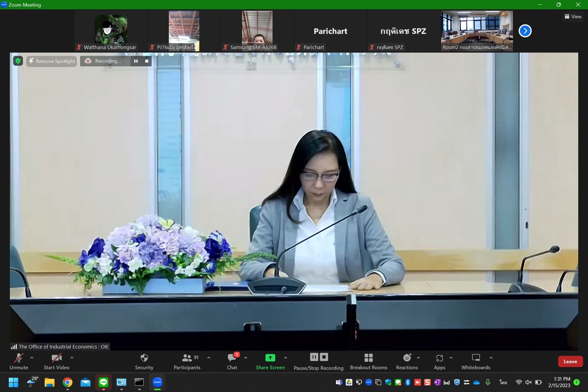Stop the recording from top indicator

(x=147, y=61)
